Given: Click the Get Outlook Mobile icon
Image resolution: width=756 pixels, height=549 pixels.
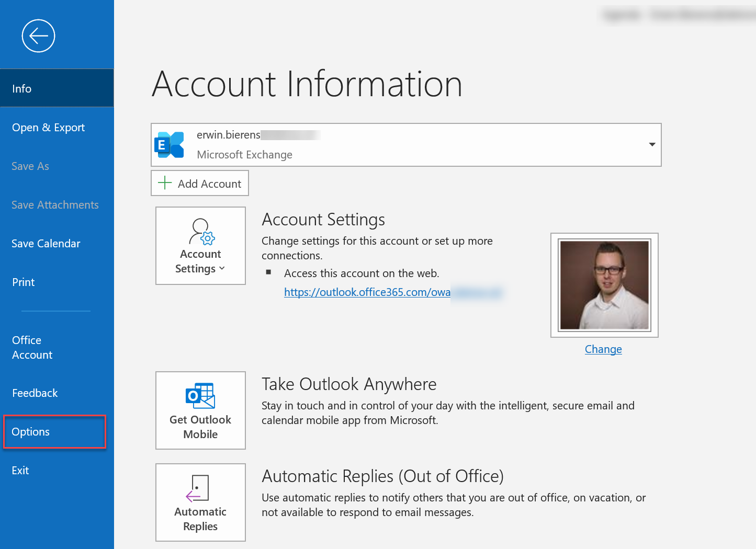Looking at the screenshot, I should click(200, 395).
